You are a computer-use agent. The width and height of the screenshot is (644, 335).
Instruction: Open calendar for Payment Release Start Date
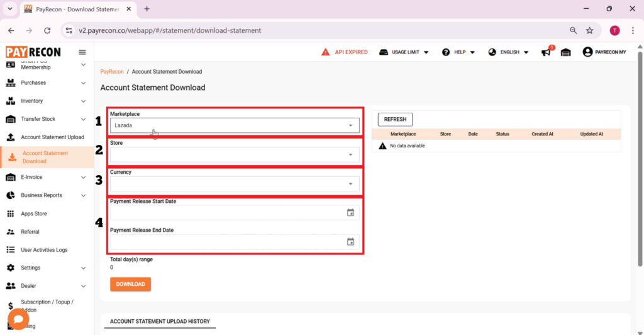(x=350, y=212)
